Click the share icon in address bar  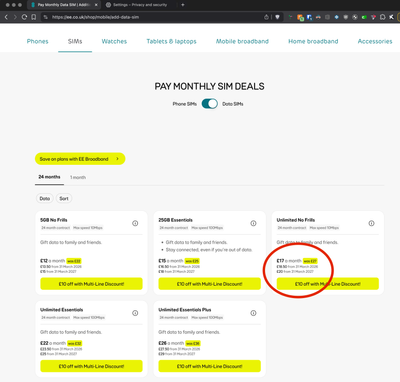266,17
